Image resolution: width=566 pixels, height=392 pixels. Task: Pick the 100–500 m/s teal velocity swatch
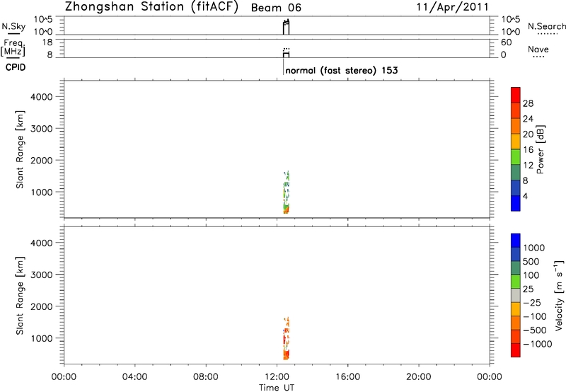click(x=516, y=268)
